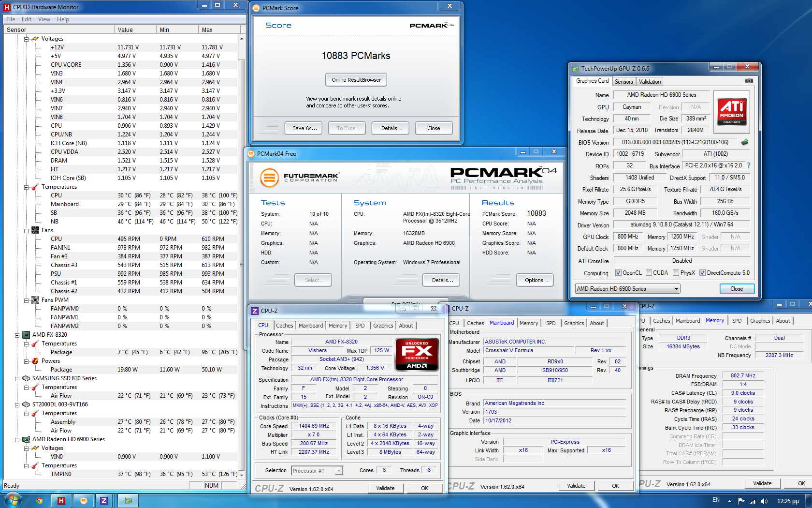This screenshot has width=812, height=508.
Task: Collapse the Fans node in HWMonitor
Action: click(x=27, y=230)
